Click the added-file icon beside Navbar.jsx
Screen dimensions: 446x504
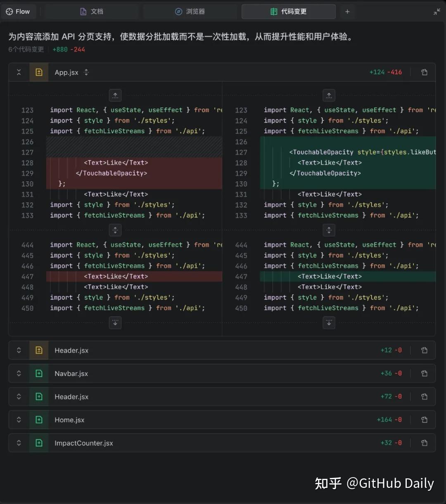click(39, 373)
